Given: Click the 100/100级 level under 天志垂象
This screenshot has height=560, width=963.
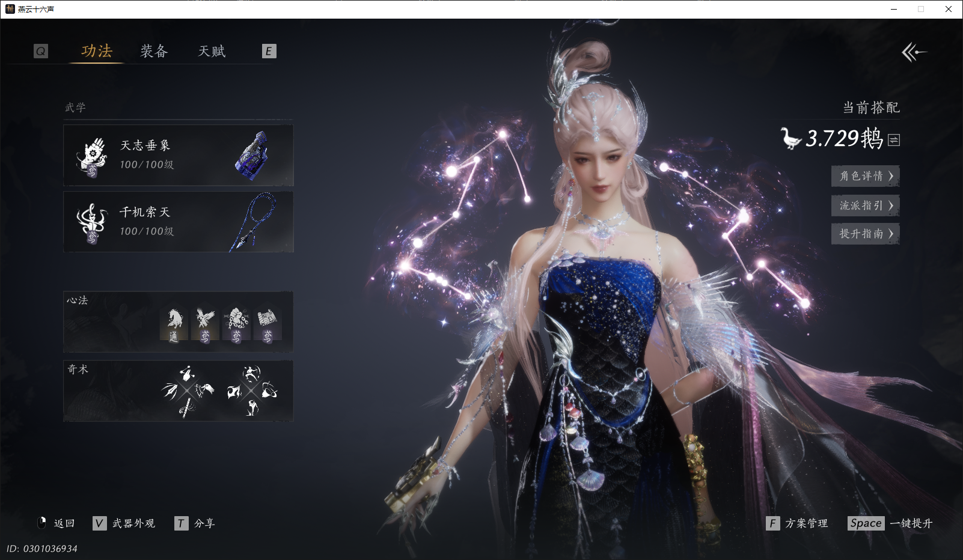Looking at the screenshot, I should [147, 165].
